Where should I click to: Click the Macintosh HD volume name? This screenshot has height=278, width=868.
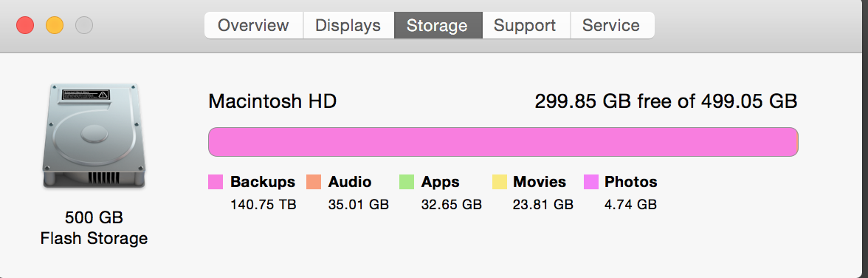click(x=272, y=101)
